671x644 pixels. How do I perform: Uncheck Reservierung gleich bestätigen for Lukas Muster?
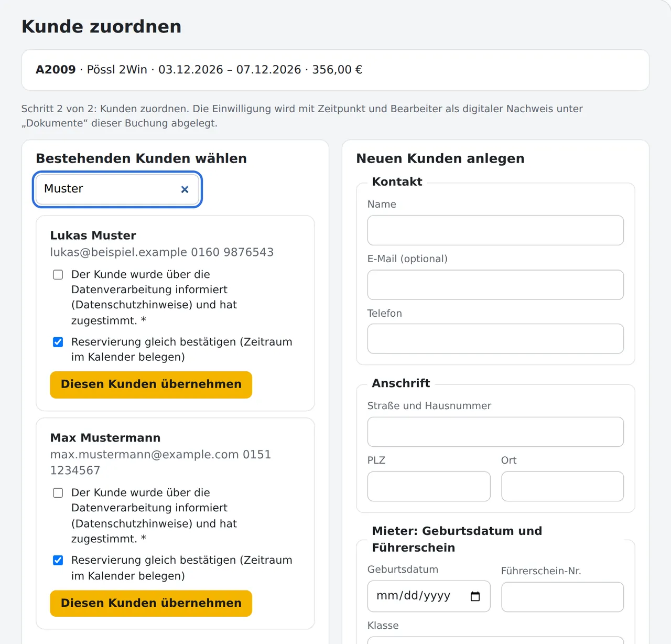[x=58, y=342]
